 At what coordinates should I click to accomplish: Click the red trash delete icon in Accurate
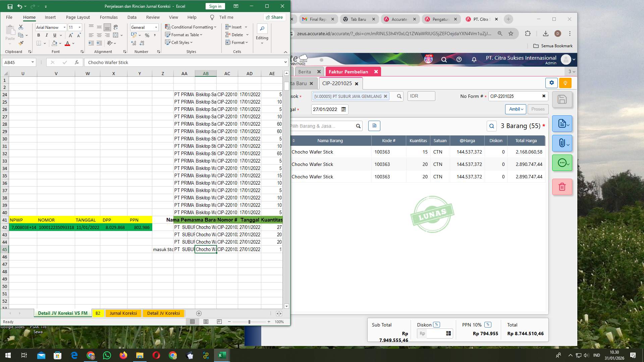pyautogui.click(x=562, y=187)
